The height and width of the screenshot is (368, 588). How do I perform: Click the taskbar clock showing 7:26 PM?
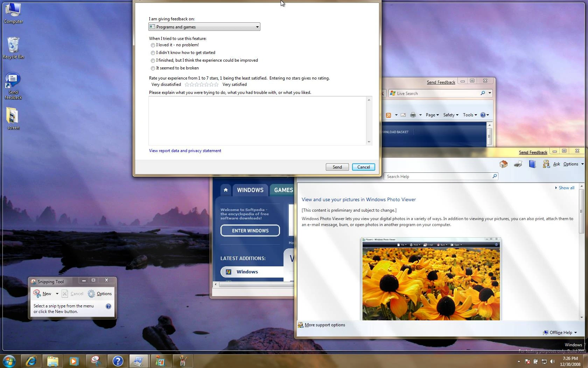pos(570,361)
